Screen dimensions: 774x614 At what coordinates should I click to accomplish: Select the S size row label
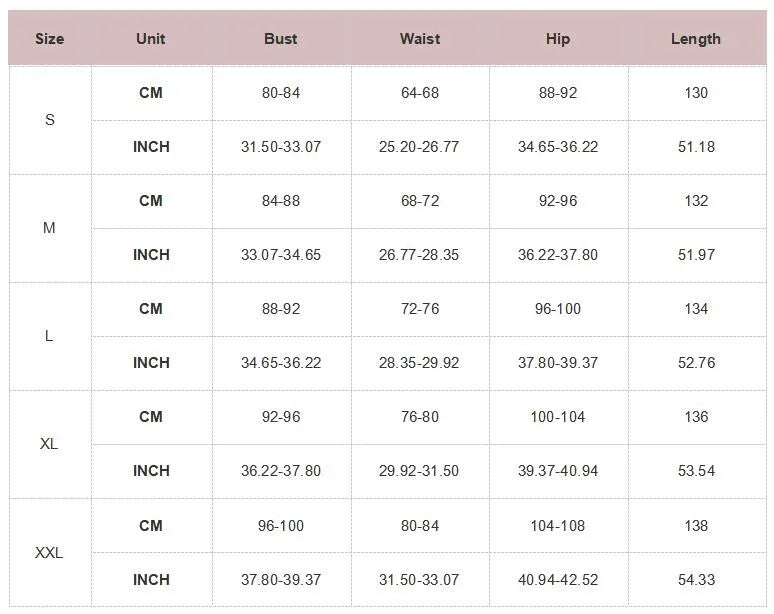click(x=50, y=120)
